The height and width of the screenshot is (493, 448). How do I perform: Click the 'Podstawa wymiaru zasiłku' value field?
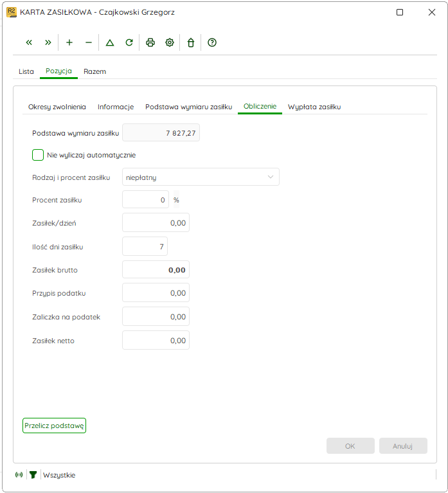coord(161,132)
